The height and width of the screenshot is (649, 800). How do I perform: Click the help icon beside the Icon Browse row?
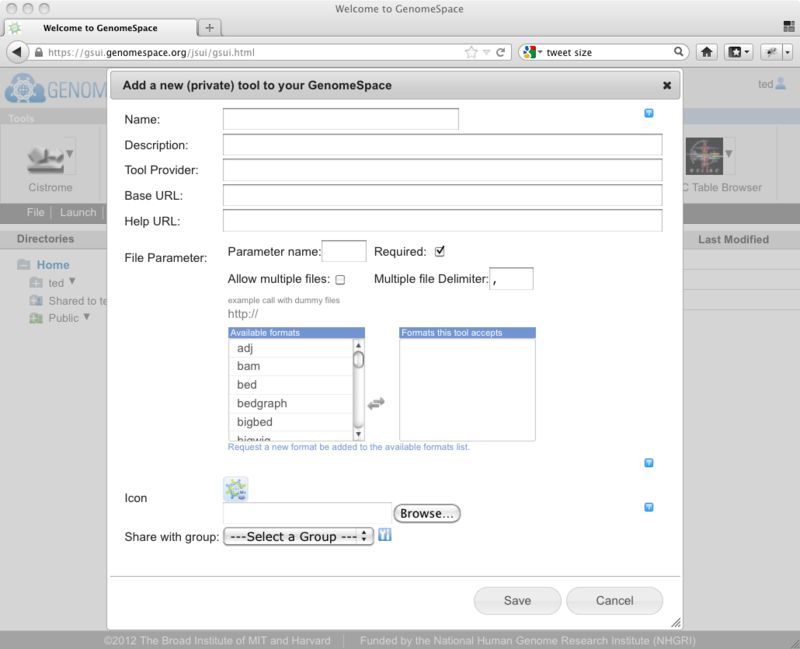(x=648, y=507)
